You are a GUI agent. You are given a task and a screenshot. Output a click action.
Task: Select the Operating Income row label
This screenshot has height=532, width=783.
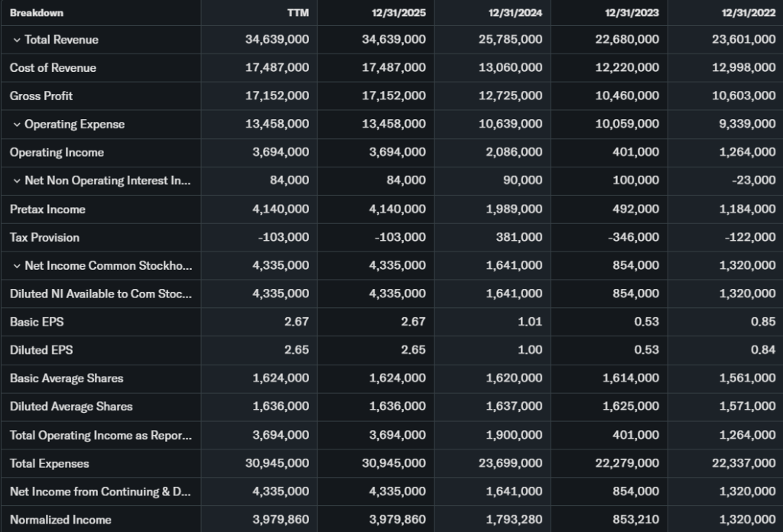(x=57, y=153)
